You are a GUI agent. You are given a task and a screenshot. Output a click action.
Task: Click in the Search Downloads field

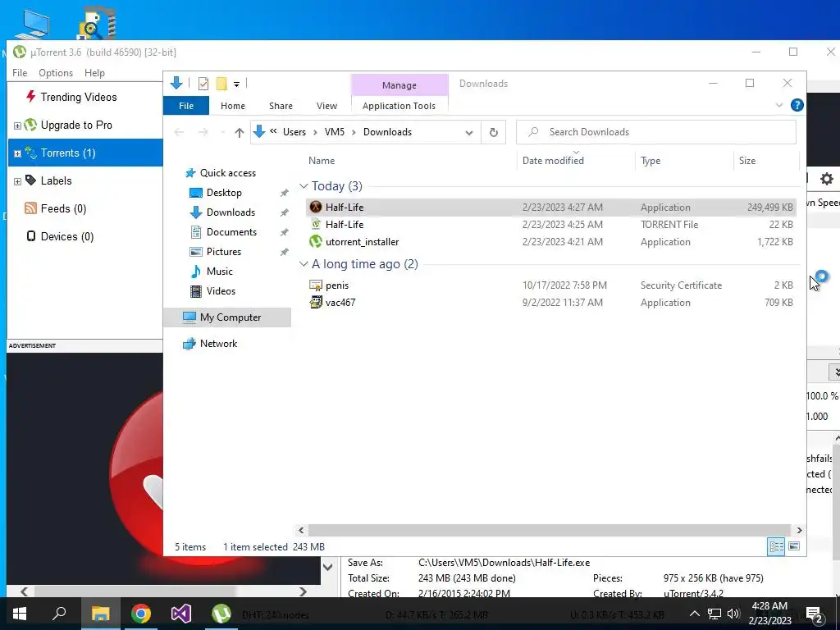coord(655,132)
